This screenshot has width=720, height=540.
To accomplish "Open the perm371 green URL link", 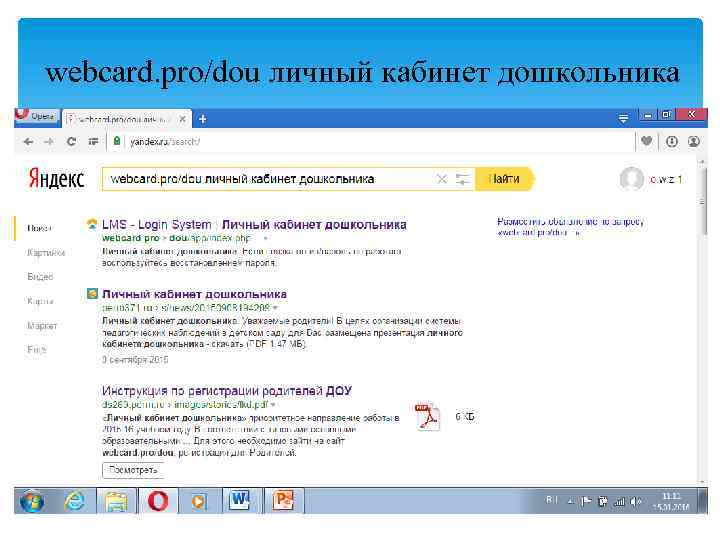I will click(186, 307).
